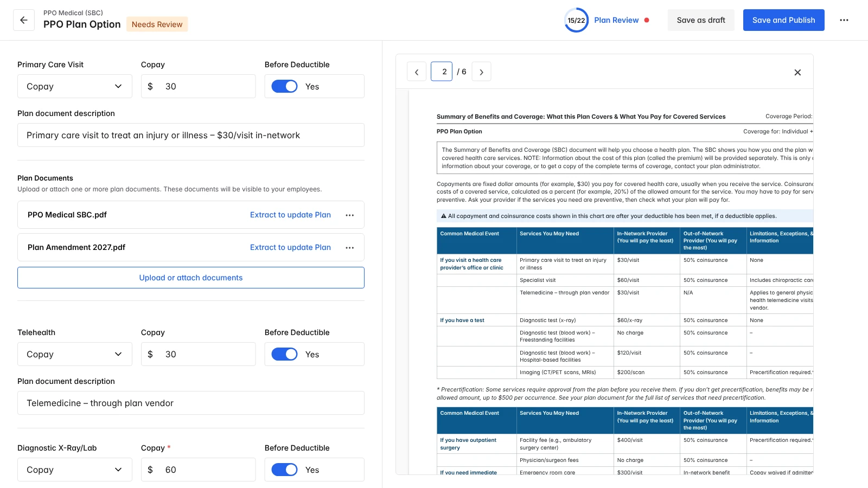Open Telehealth type dropdown
The height and width of the screenshot is (488, 868).
[75, 354]
